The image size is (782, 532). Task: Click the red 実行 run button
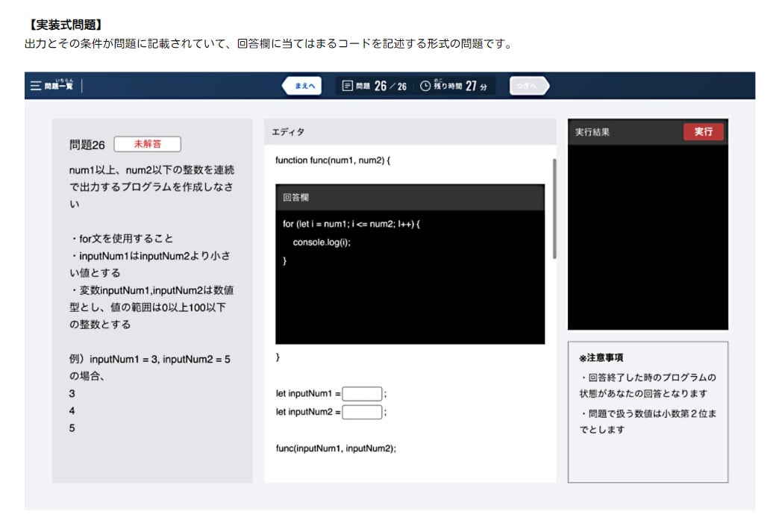click(x=703, y=131)
